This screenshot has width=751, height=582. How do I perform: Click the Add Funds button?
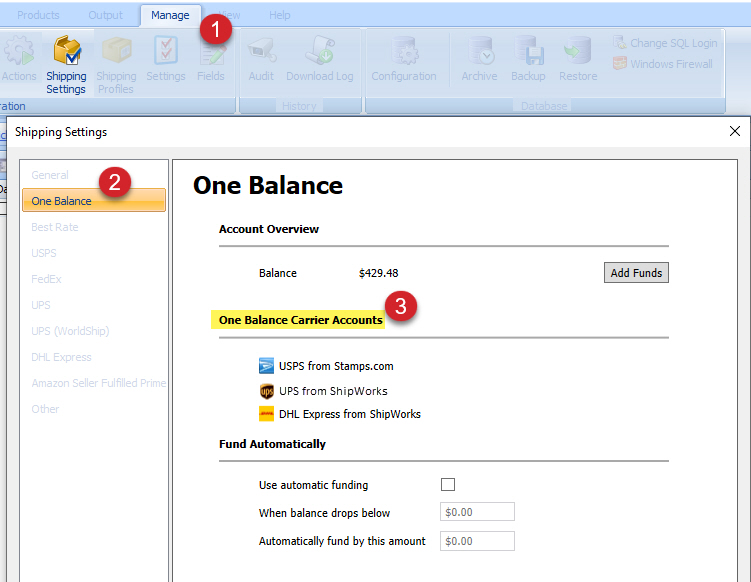pos(636,273)
